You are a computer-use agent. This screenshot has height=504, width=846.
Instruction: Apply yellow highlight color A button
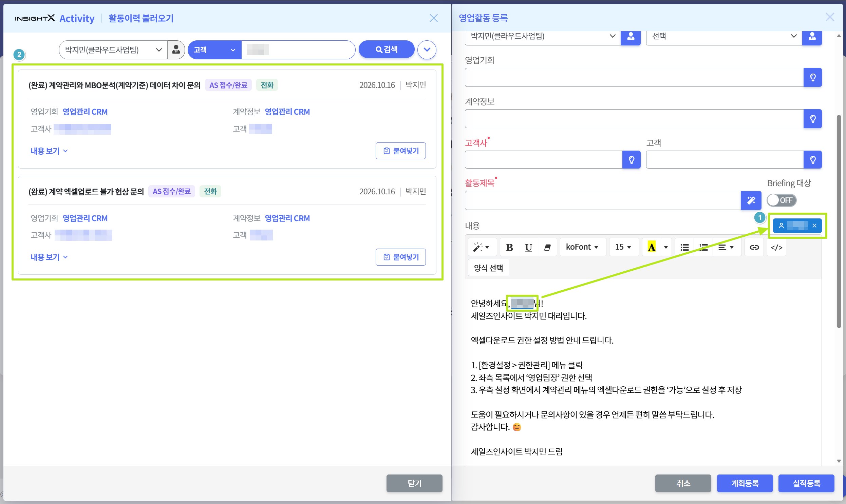point(651,247)
